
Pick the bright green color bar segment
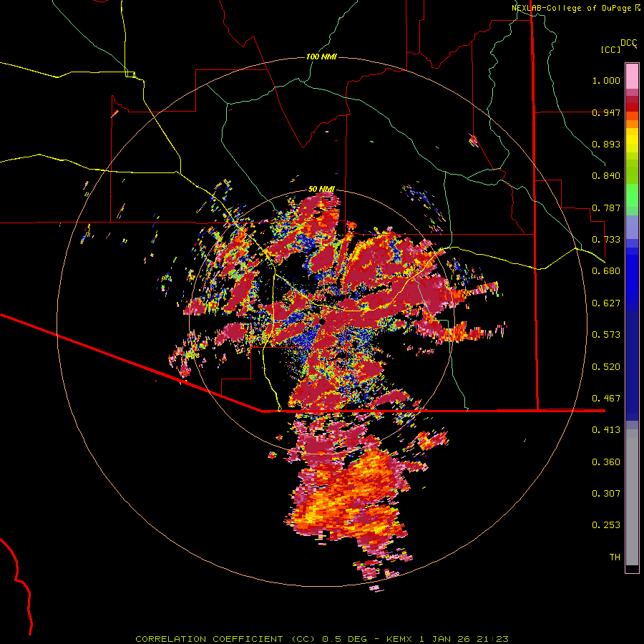click(x=632, y=195)
